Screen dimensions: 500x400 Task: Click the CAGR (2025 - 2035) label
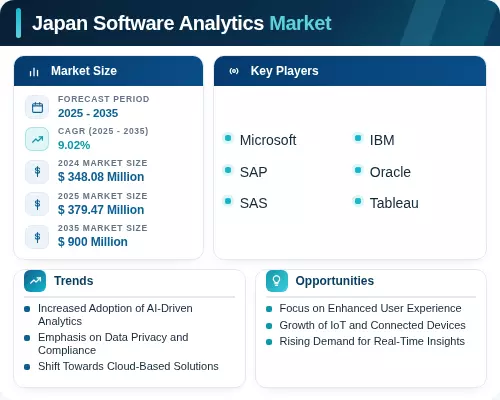[103, 131]
